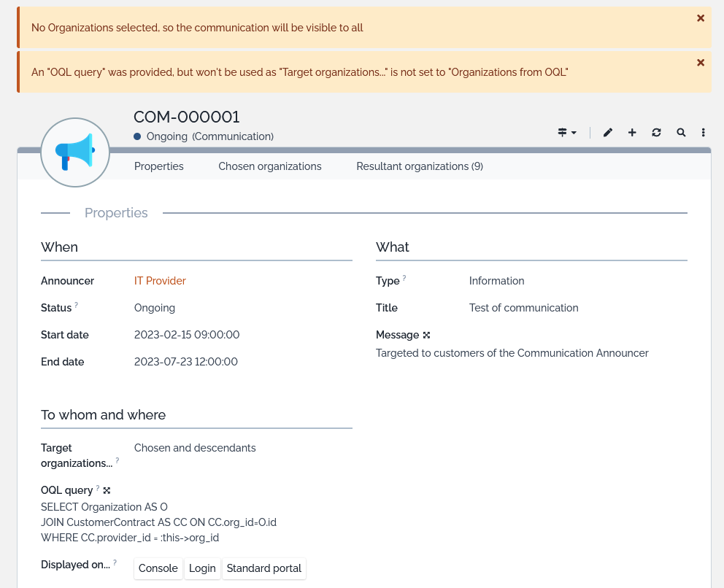Viewport: 724px width, 588px height.
Task: Click the magnifier search icon
Action: click(x=681, y=133)
